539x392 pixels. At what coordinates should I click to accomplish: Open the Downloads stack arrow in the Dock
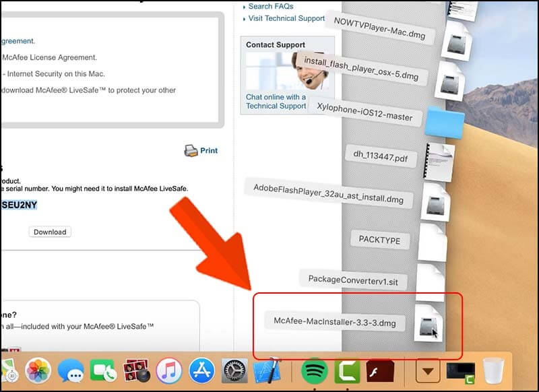coord(428,371)
